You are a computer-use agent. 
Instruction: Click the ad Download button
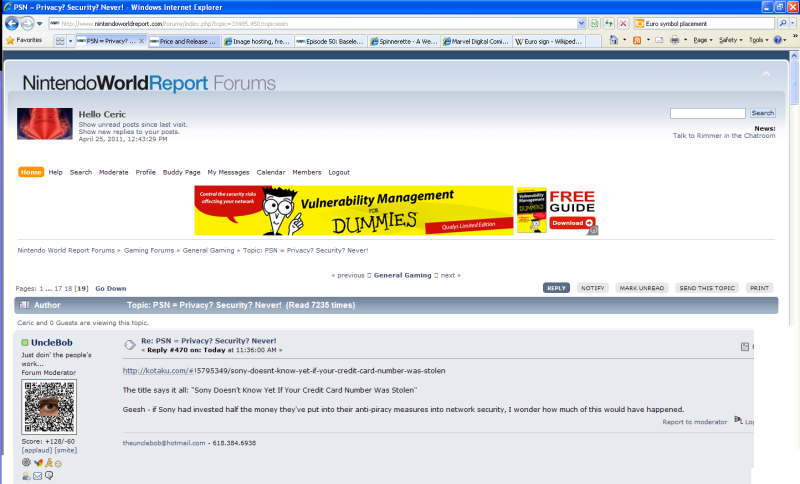[x=572, y=223]
